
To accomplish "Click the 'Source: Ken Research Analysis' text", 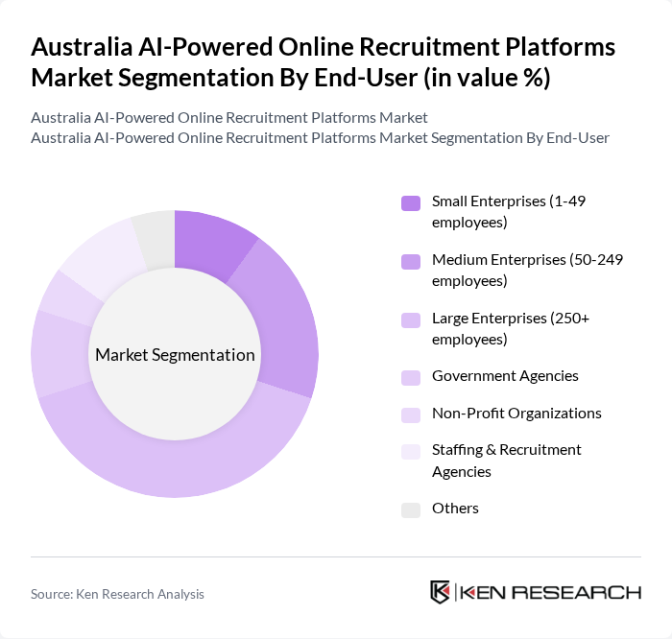I will tap(117, 595).
